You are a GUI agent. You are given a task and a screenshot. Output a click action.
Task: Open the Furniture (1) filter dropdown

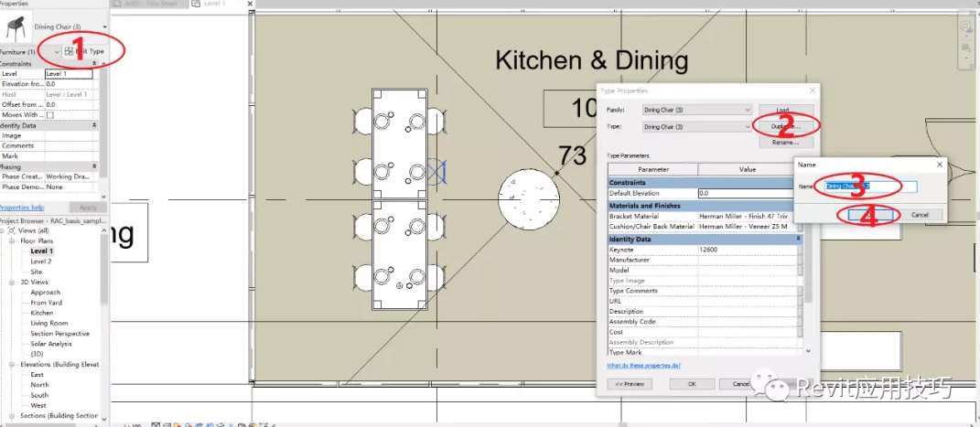57,52
